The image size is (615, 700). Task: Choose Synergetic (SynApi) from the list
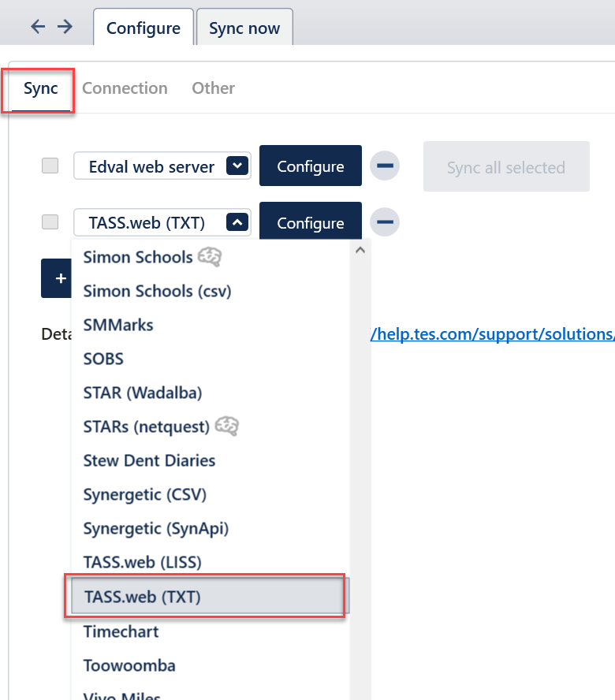[x=156, y=528]
